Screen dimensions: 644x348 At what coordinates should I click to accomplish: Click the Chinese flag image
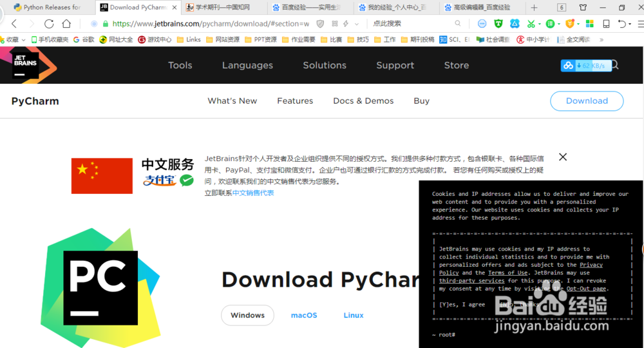[x=102, y=176]
